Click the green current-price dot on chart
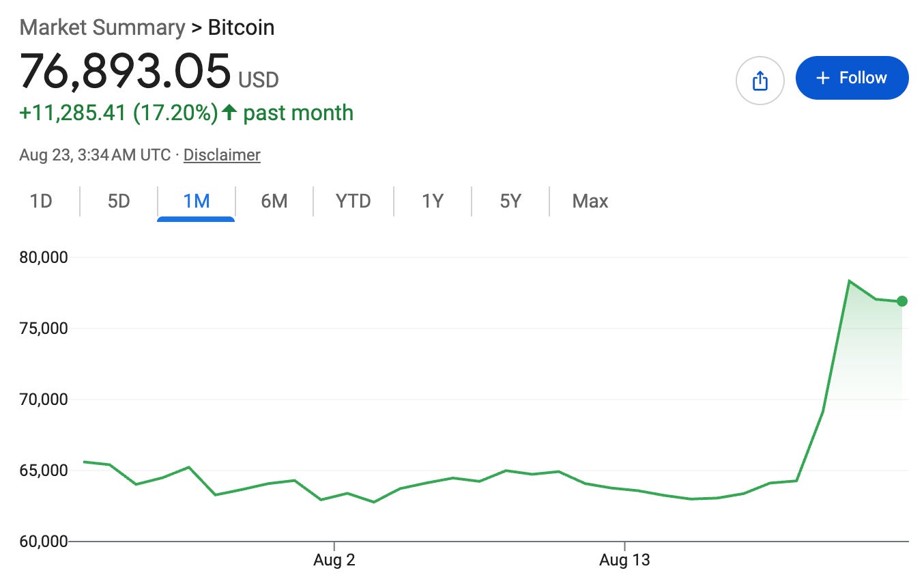Image resolution: width=924 pixels, height=575 pixels. coord(901,301)
